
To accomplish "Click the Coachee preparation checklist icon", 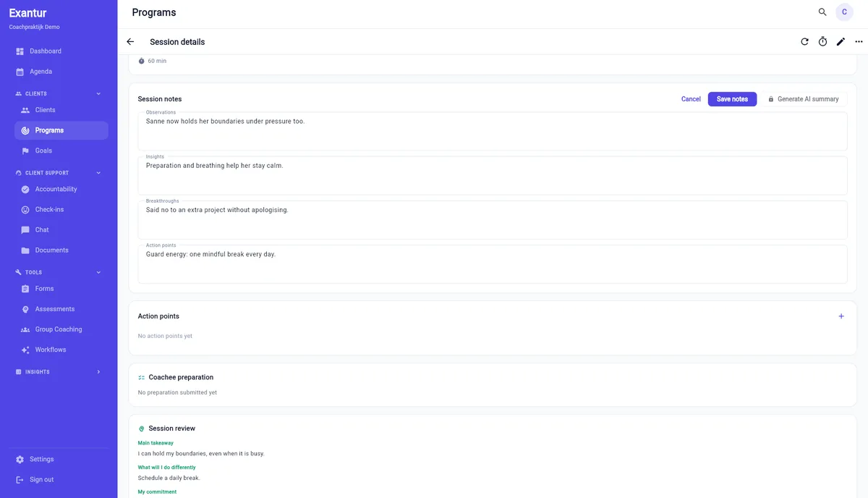I will 142,377.
